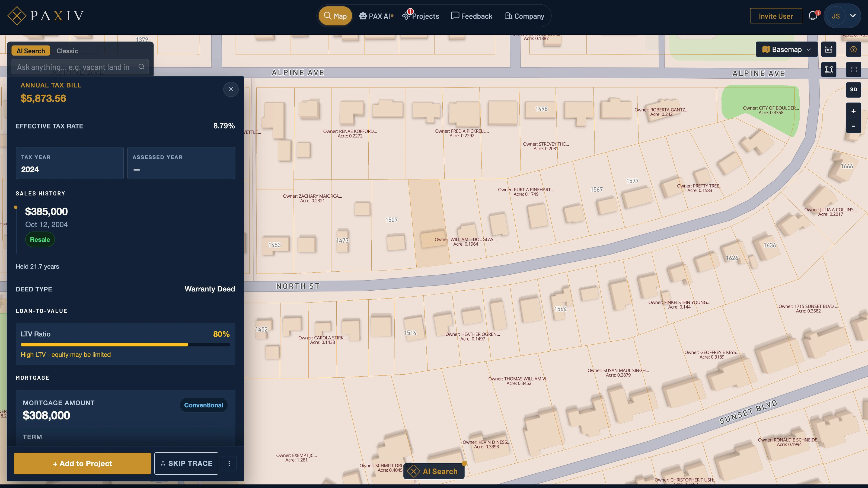Click the search magnifier icon
Screen dimensions: 868x488
click(142, 67)
